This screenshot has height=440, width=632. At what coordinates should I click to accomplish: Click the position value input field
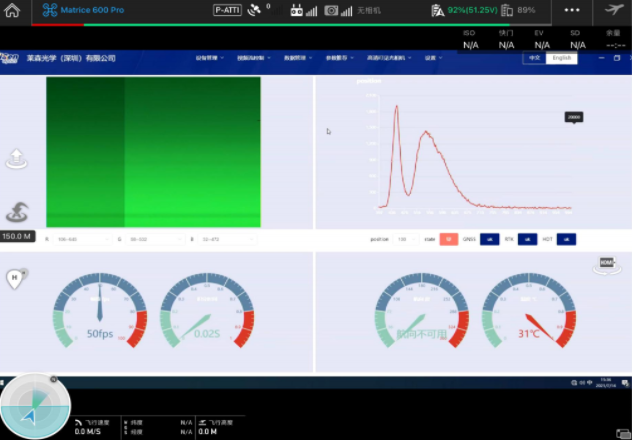(405, 239)
